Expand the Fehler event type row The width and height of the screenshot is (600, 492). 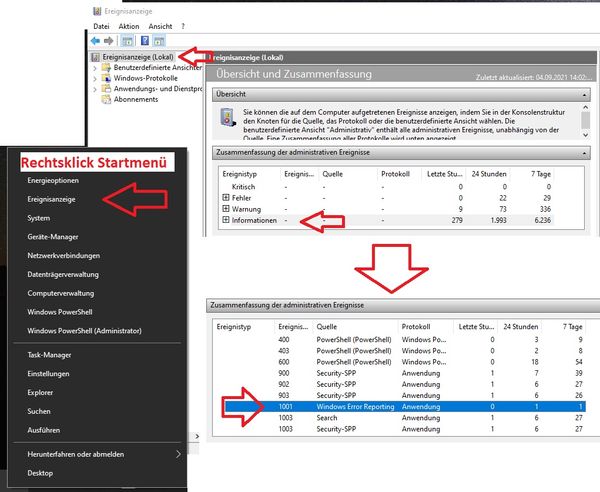tap(226, 197)
